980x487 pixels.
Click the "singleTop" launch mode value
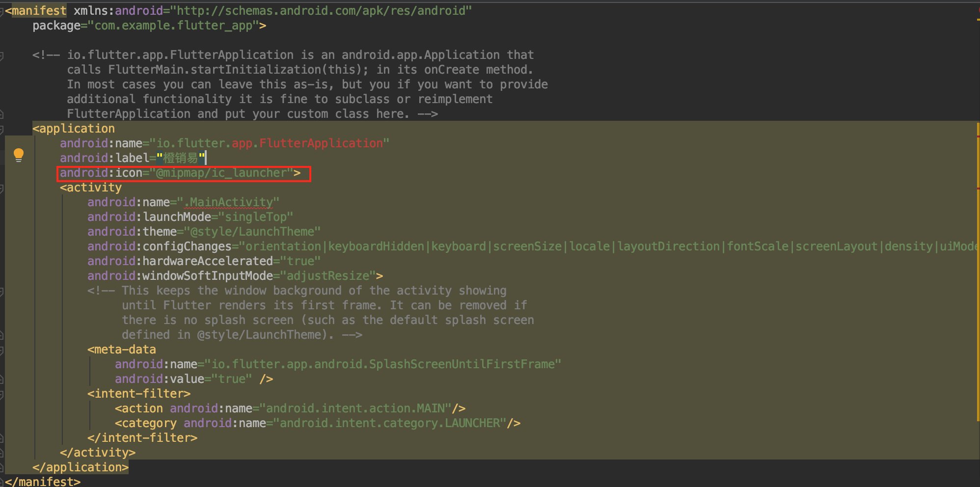point(256,217)
